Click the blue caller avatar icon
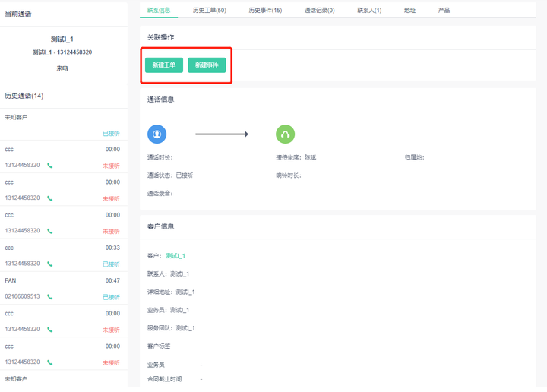Screen dimensions: 547x392 click(x=157, y=134)
